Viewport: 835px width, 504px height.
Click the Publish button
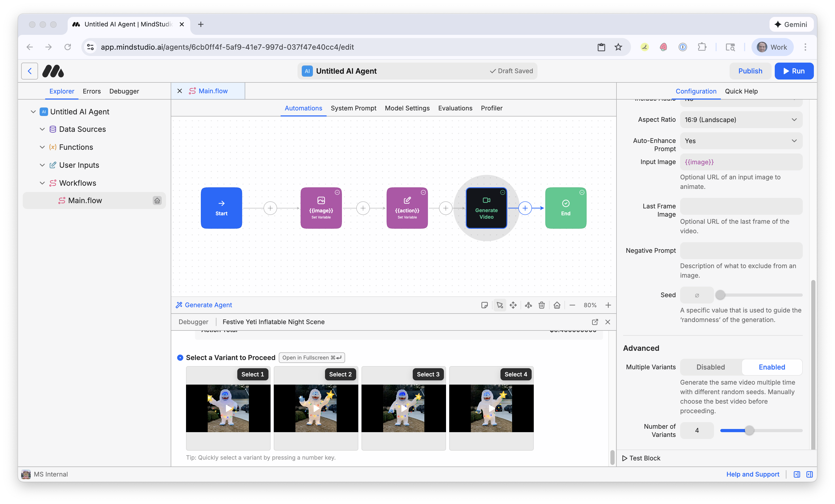[x=750, y=71]
